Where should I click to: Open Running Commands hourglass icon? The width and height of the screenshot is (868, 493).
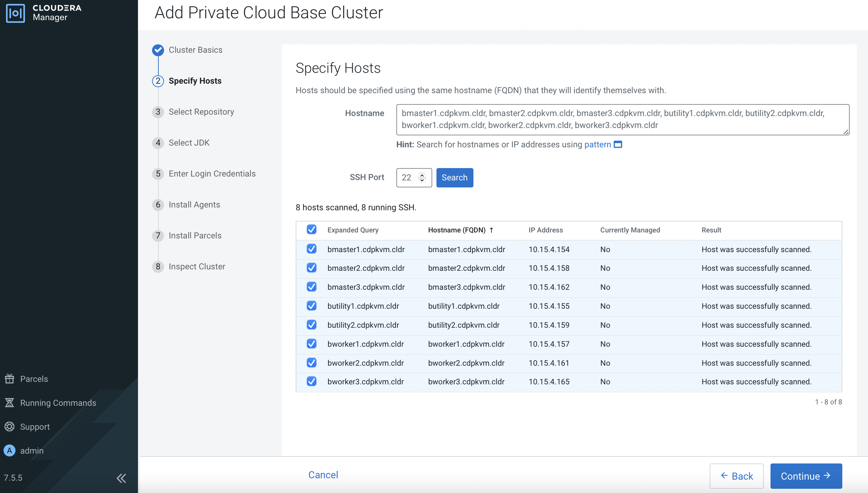tap(10, 403)
